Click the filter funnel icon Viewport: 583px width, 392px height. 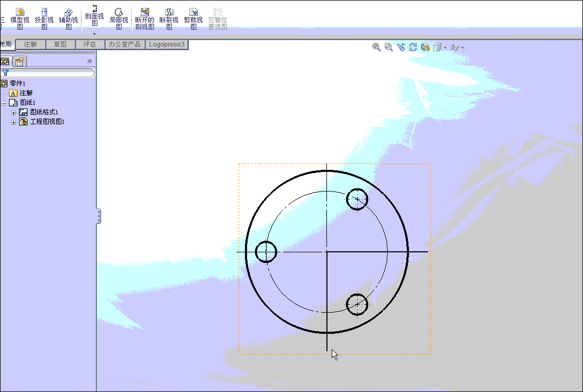point(6,72)
